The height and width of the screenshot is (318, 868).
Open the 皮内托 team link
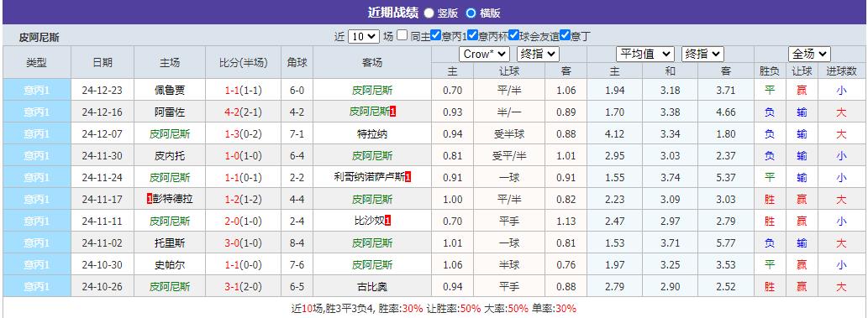(x=170, y=156)
